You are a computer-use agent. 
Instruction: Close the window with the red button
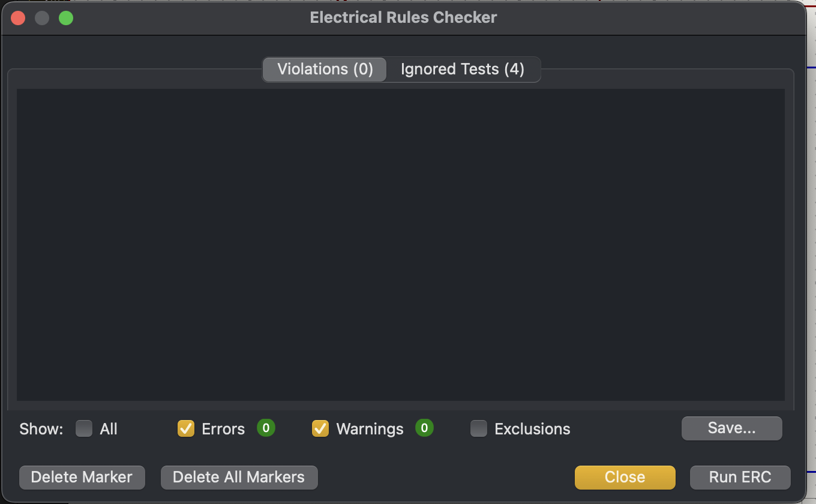(18, 18)
